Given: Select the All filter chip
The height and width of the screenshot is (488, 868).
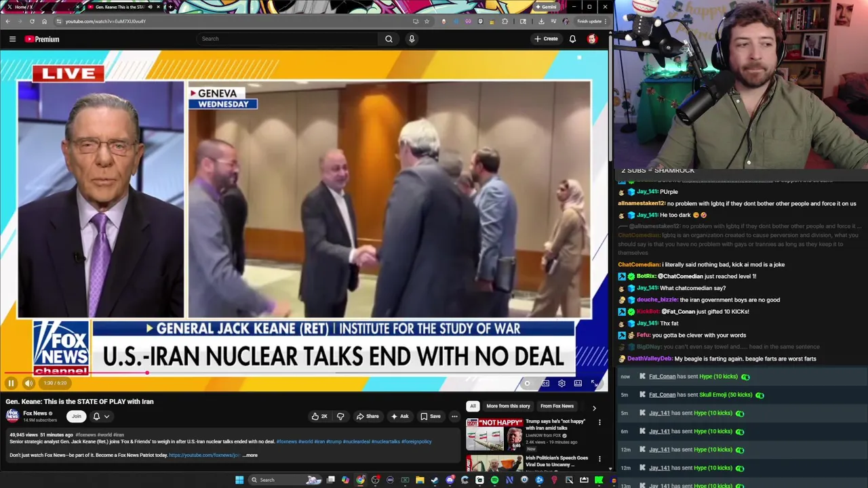Looking at the screenshot, I should [473, 406].
